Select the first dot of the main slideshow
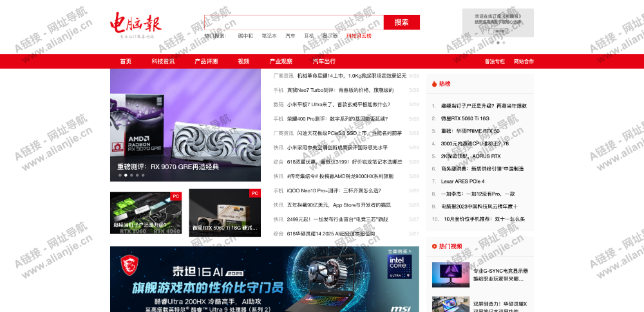 [120, 175]
